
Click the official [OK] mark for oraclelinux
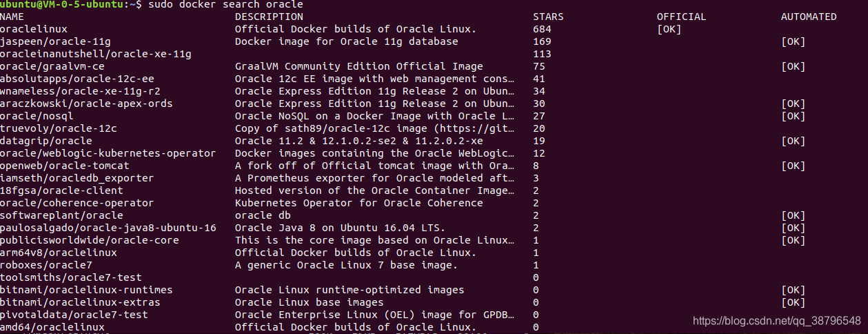point(669,29)
